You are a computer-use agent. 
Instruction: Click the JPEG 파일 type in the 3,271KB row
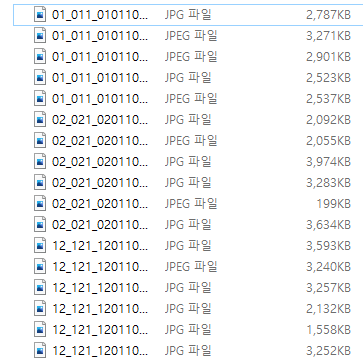(191, 36)
